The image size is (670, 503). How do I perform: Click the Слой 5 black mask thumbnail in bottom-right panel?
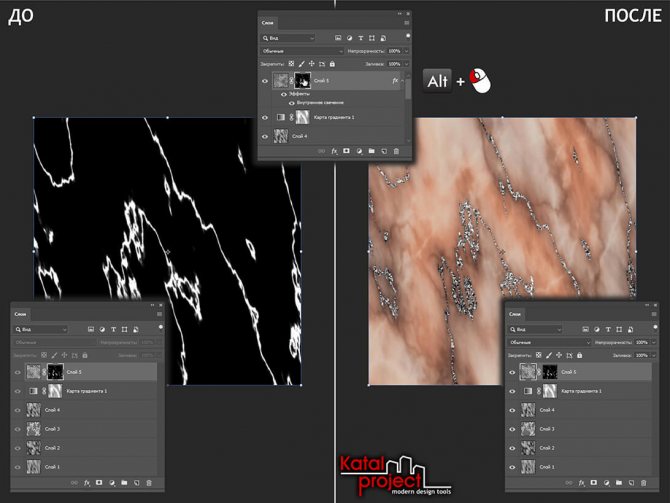(x=548, y=371)
